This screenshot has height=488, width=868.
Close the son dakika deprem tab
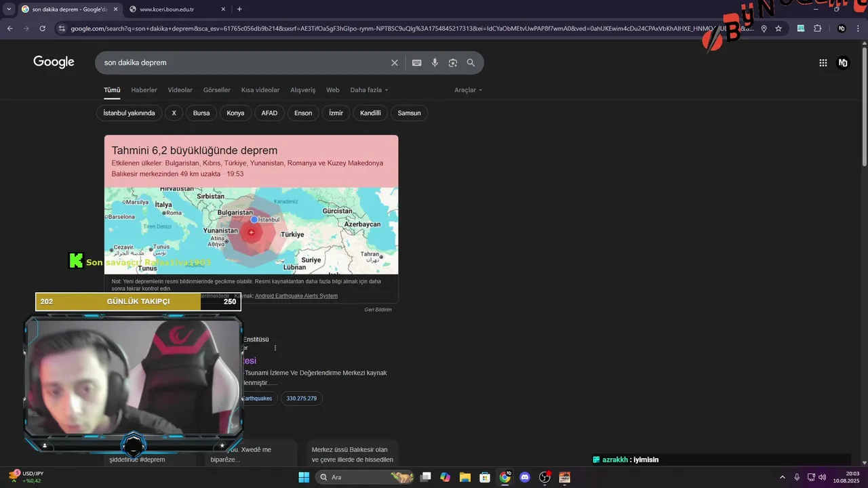point(116,9)
